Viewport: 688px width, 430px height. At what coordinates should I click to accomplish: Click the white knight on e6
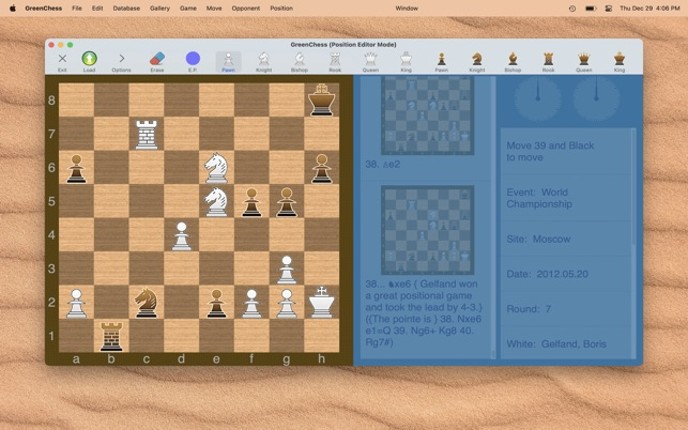click(216, 168)
